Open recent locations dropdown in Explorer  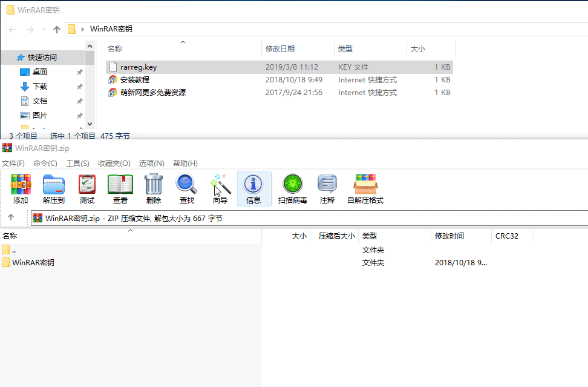(x=44, y=29)
